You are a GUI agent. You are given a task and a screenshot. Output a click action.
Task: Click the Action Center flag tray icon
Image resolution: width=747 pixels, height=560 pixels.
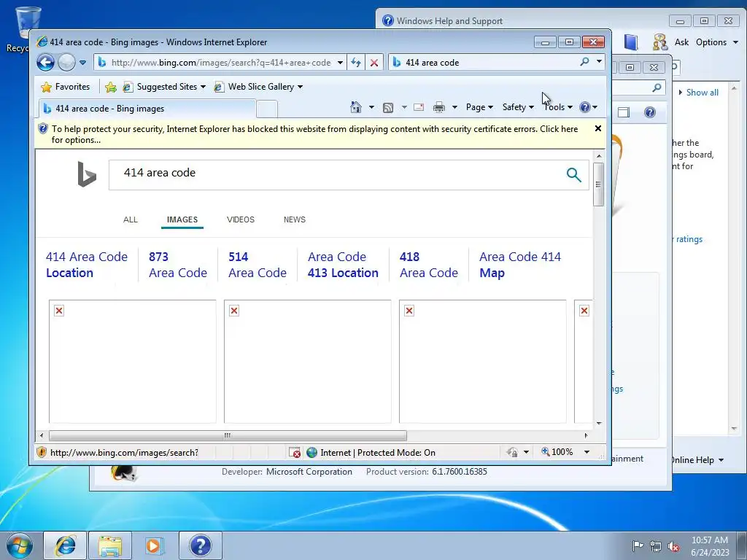[x=638, y=545]
